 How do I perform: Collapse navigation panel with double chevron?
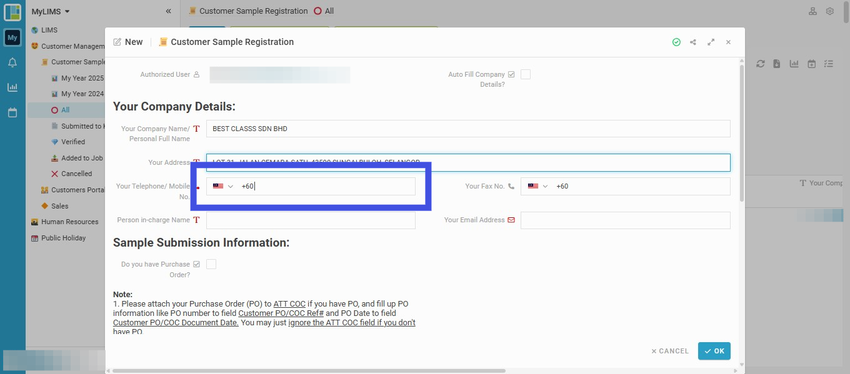pos(168,11)
